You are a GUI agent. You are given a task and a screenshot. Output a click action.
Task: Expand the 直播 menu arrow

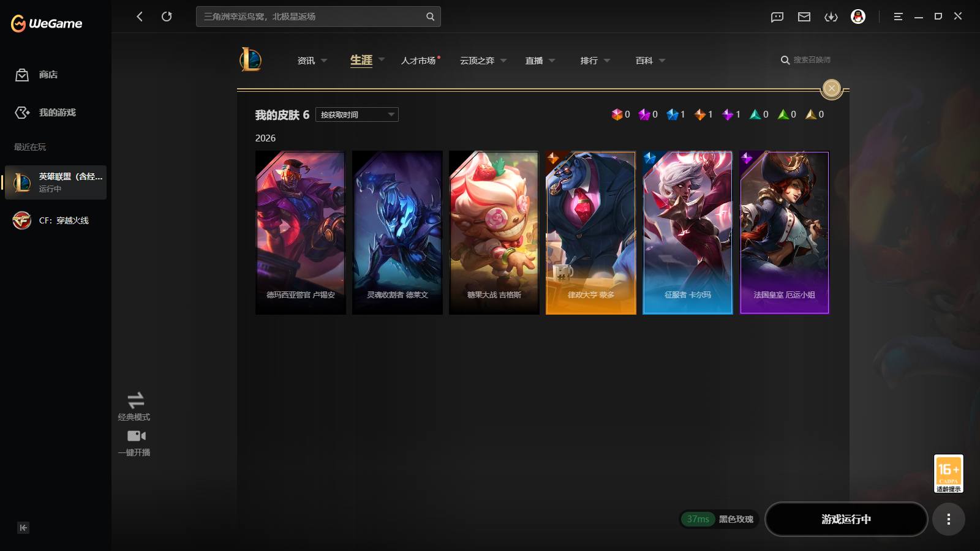coord(552,61)
